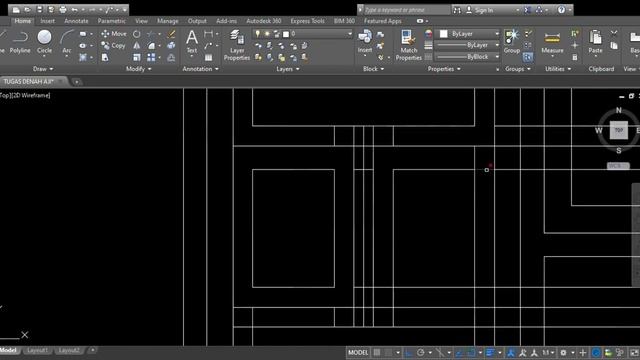
Task: Click the Rectangle tool in Draw
Action: pos(83,34)
